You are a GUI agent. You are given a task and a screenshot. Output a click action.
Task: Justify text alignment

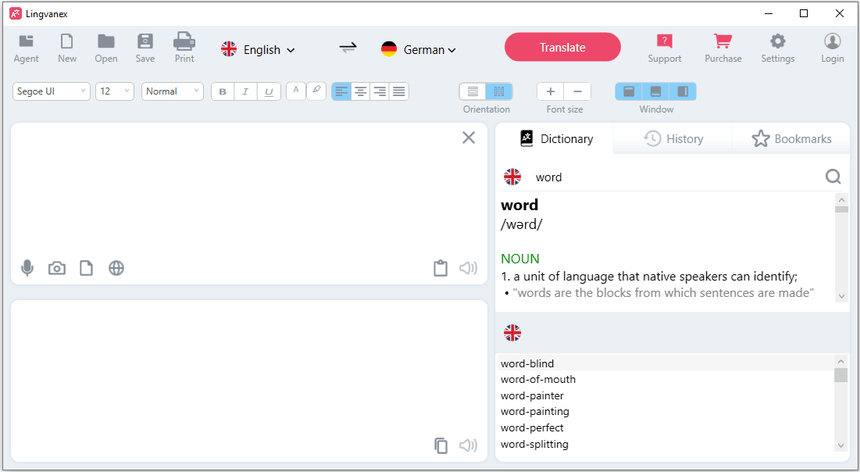coord(399,92)
